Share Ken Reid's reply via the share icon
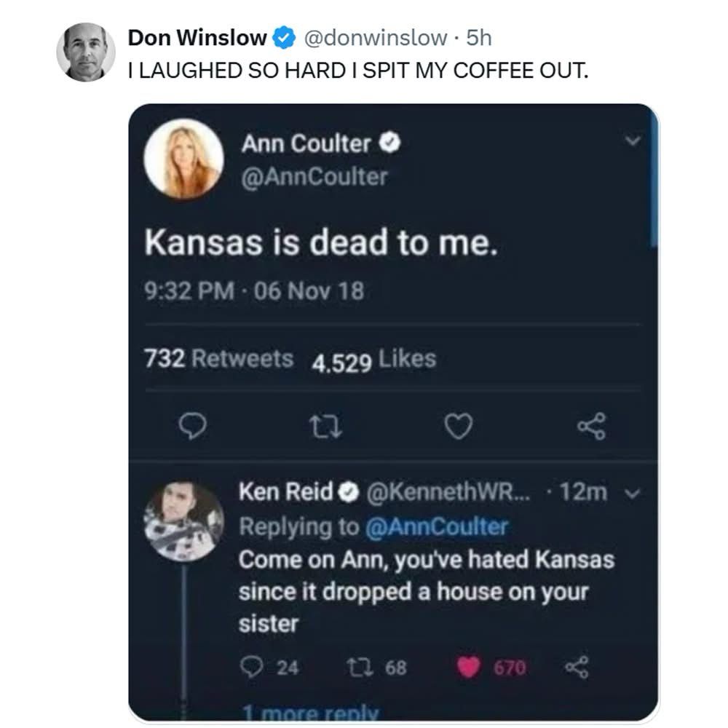 click(574, 668)
